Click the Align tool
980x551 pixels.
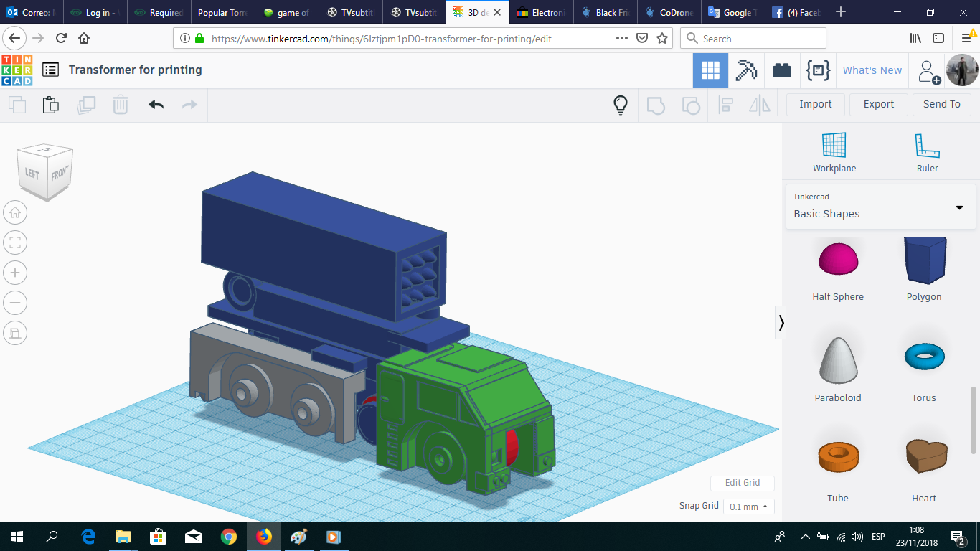[x=725, y=105]
